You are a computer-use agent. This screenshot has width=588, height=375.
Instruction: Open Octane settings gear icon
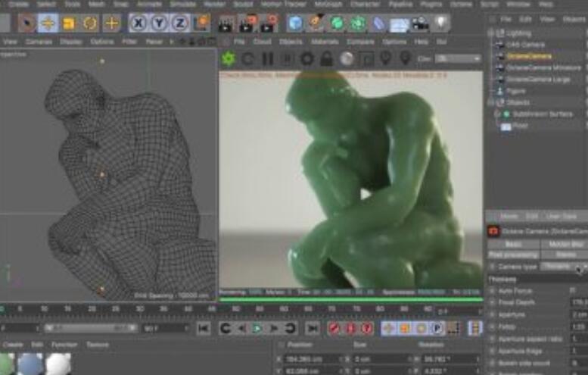(x=306, y=59)
